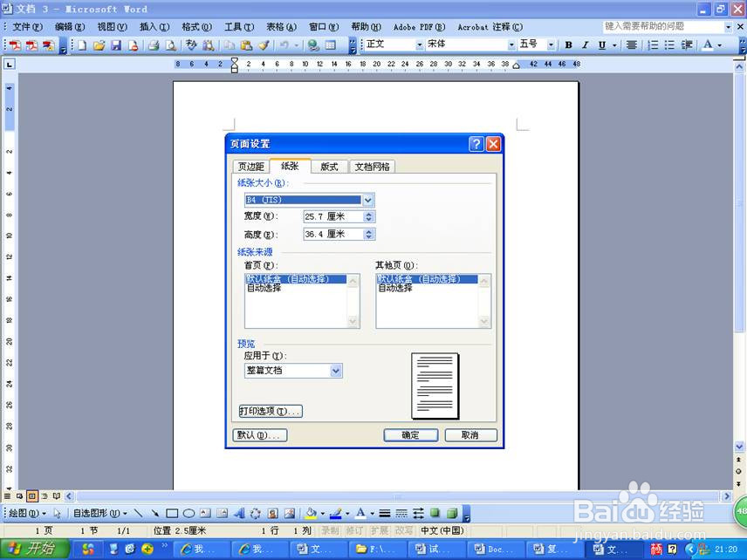
Task: Click the Fill Color paint bucket swatch
Action: (x=311, y=513)
